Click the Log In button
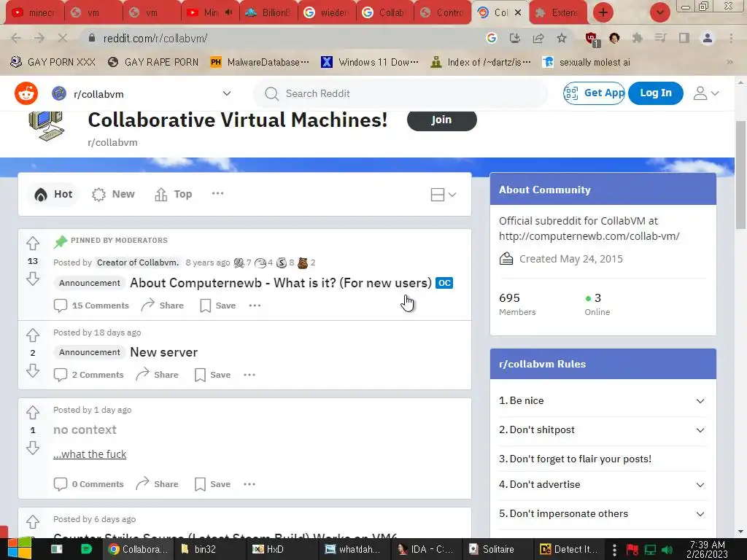747x560 pixels. click(656, 93)
